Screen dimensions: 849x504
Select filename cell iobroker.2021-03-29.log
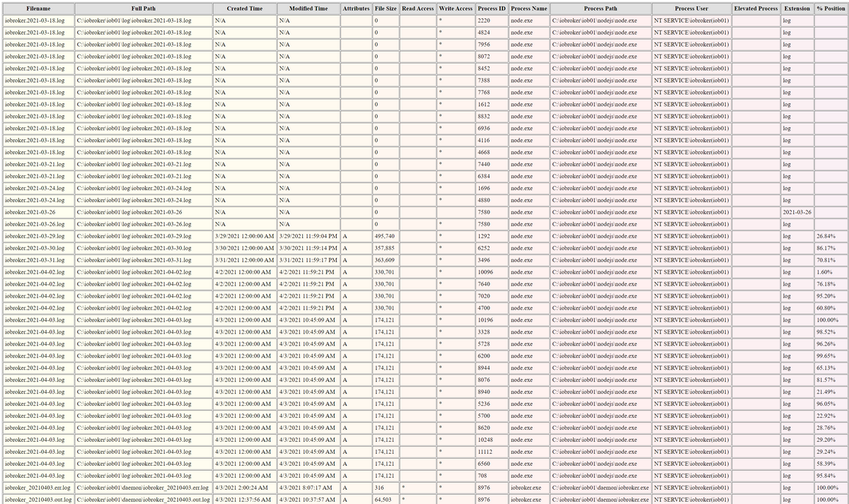[x=38, y=236]
